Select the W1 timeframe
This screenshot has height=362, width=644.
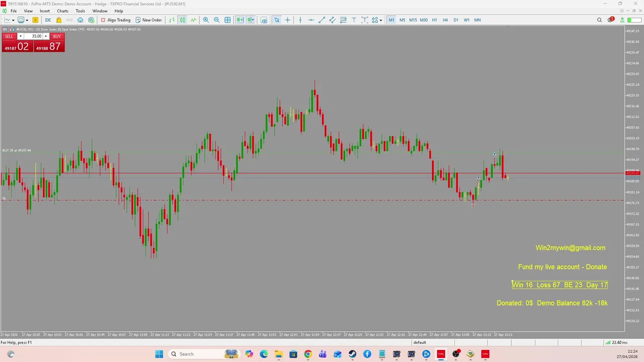click(x=466, y=20)
